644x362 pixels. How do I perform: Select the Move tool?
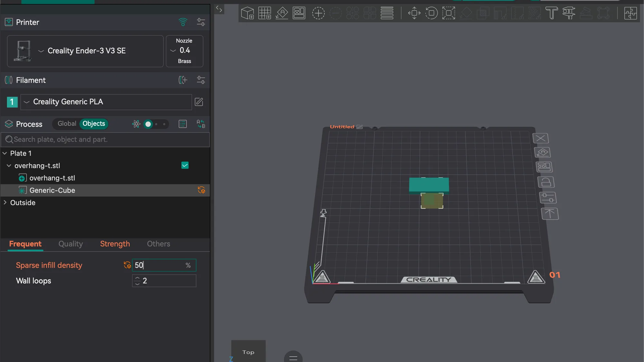click(414, 13)
